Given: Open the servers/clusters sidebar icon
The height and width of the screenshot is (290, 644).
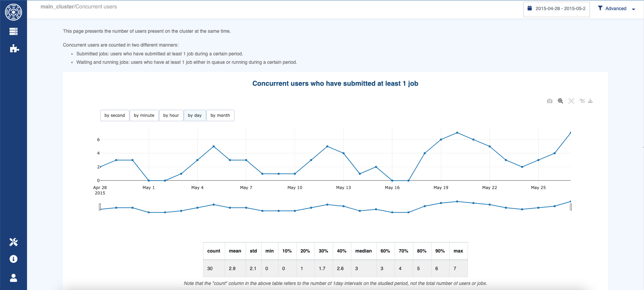Looking at the screenshot, I should coord(14,31).
